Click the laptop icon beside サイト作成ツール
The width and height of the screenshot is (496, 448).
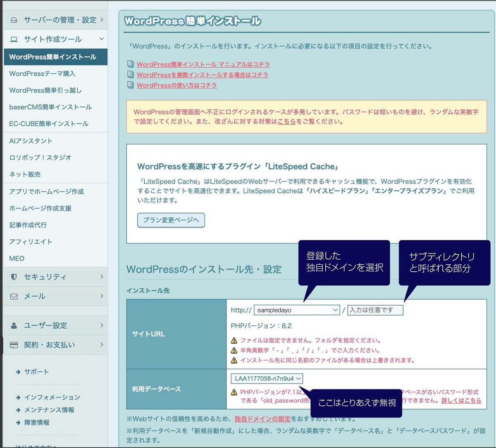point(14,39)
